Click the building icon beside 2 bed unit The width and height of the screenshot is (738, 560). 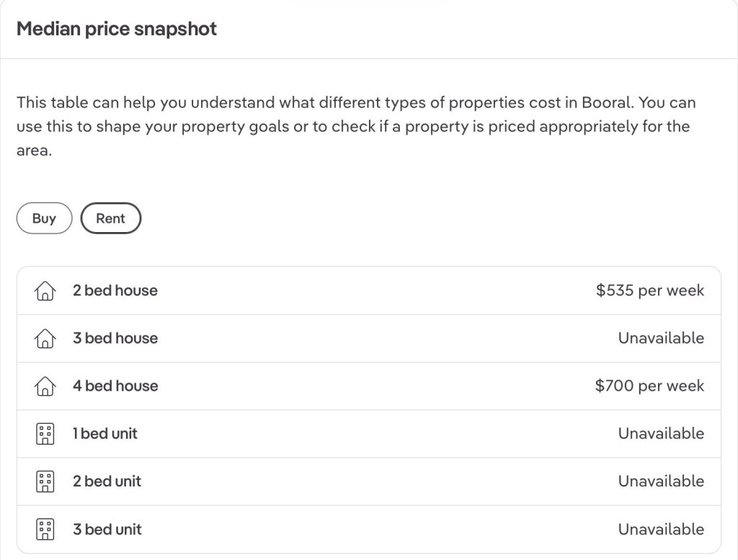click(45, 481)
